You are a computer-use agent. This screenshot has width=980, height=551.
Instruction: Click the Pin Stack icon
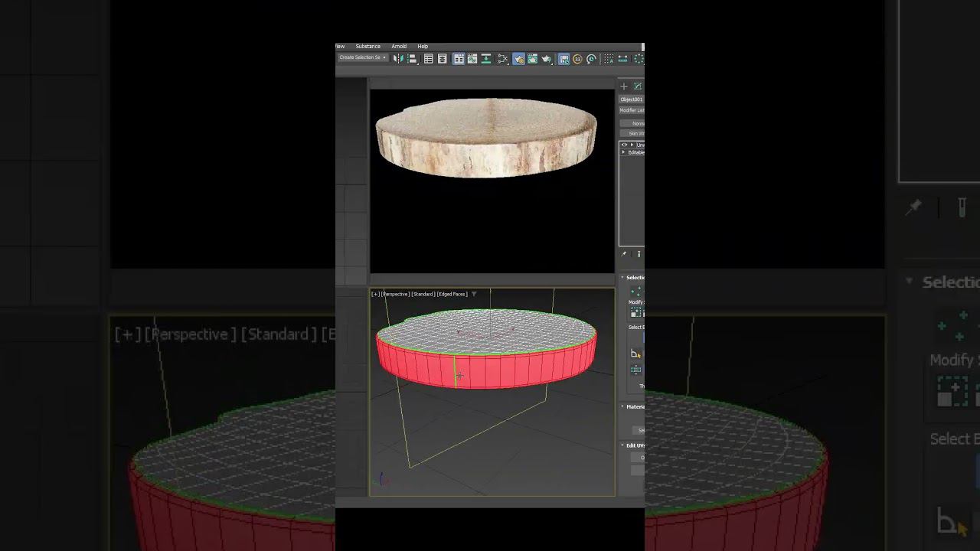623,254
